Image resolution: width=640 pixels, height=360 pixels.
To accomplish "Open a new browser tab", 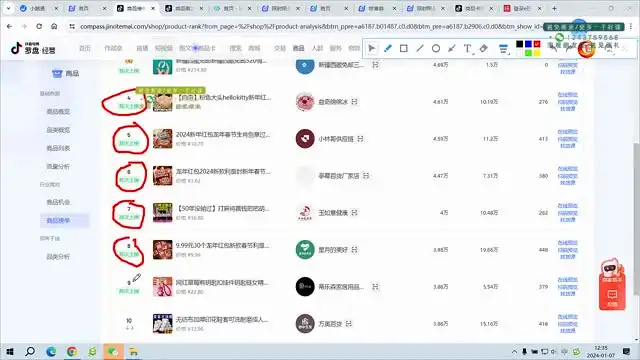I will 554,8.
